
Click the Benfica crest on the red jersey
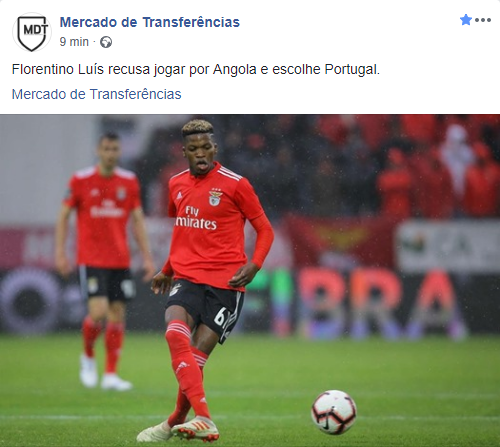(x=215, y=197)
